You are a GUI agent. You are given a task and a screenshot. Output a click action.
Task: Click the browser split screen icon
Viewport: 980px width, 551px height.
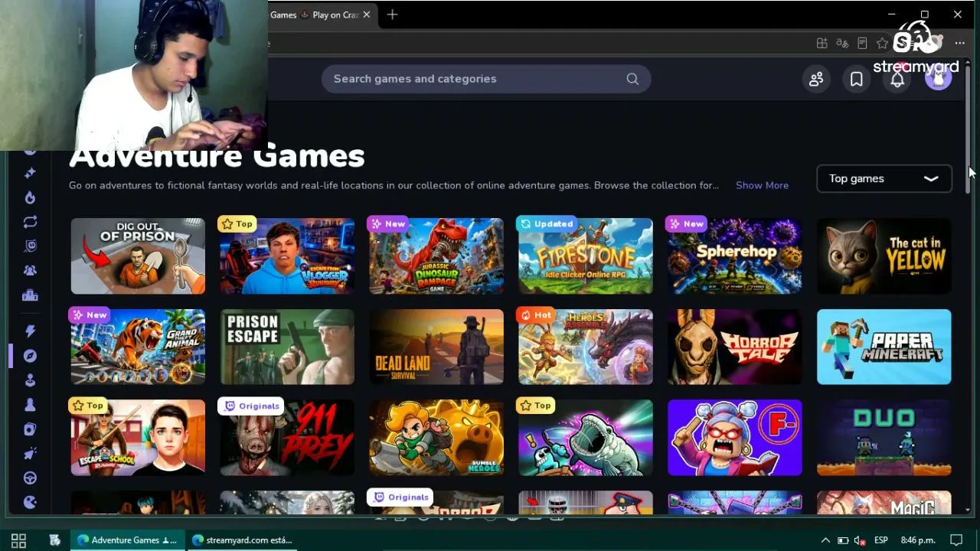[x=822, y=44]
